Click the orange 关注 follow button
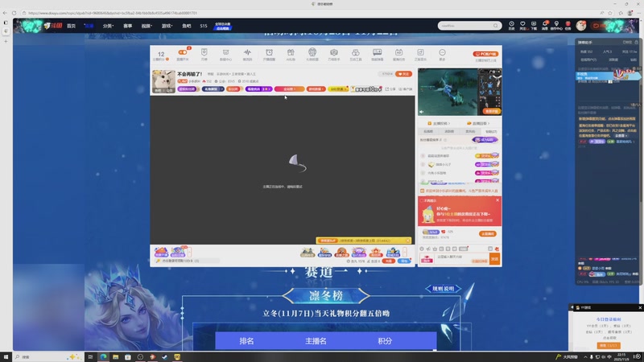The width and height of the screenshot is (644, 362). point(404,74)
